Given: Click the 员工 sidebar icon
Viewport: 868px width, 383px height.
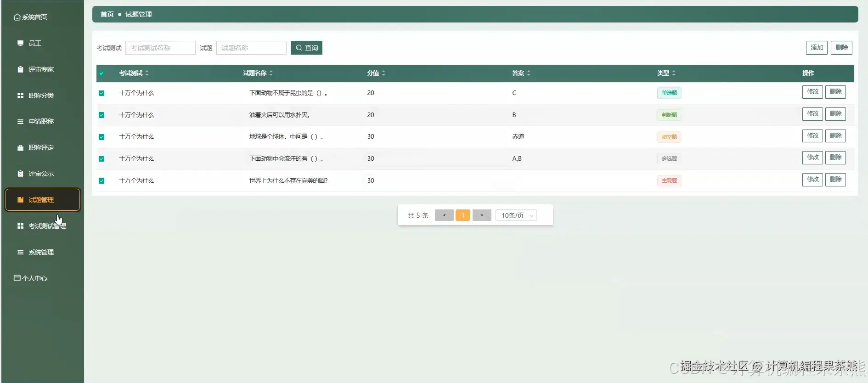Looking at the screenshot, I should 20,43.
